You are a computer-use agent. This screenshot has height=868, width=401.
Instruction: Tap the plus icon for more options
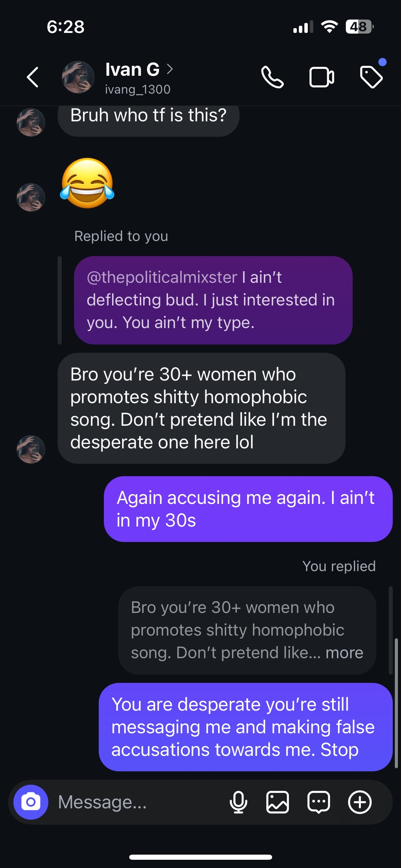(x=360, y=802)
